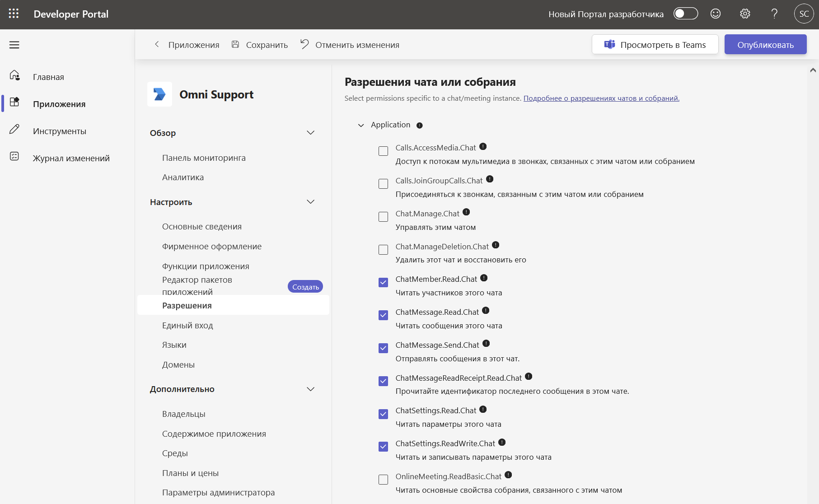
Task: Collapse the Настроить section chevron
Action: click(310, 202)
